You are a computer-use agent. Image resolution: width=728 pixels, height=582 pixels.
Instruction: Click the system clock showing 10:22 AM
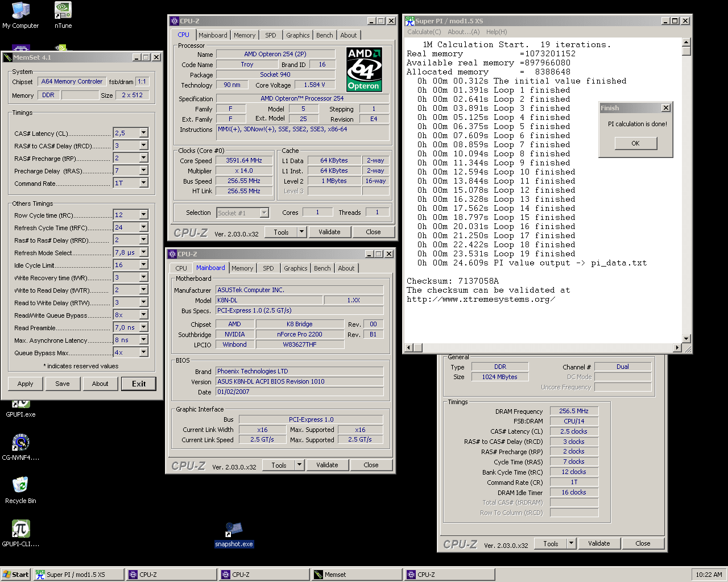pos(709,575)
